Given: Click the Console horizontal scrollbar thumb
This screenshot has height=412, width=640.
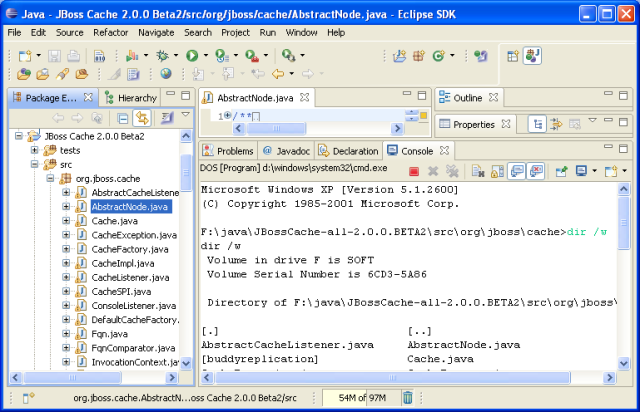Looking at the screenshot, I should (x=392, y=378).
